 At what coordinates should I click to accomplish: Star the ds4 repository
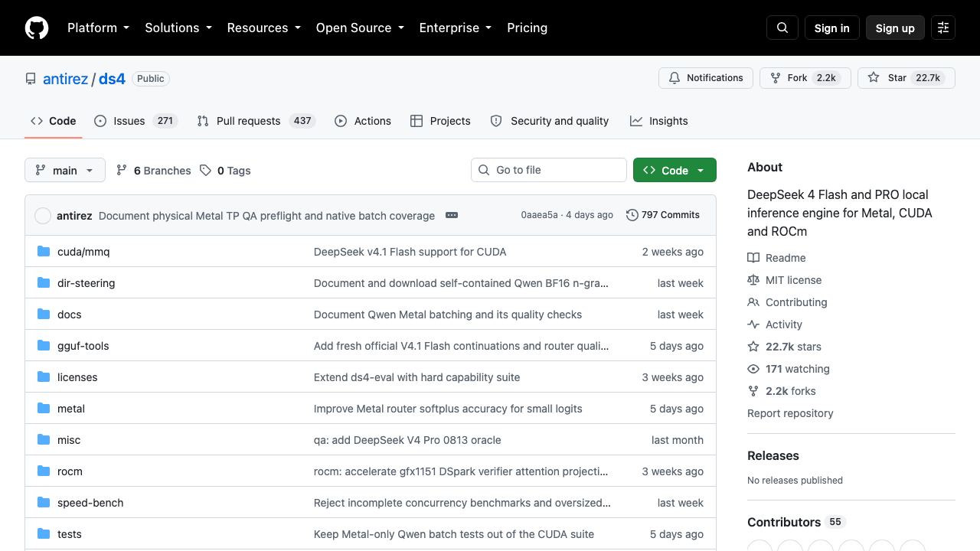coord(906,78)
